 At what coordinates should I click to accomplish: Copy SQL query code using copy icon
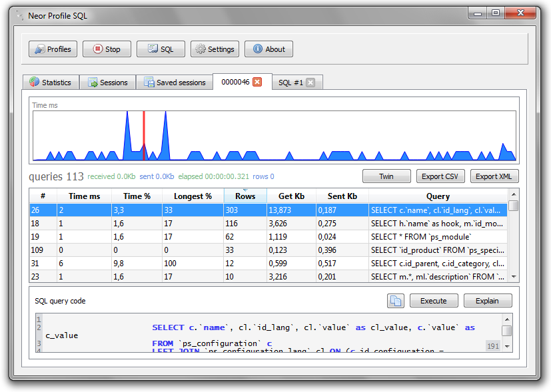point(396,301)
